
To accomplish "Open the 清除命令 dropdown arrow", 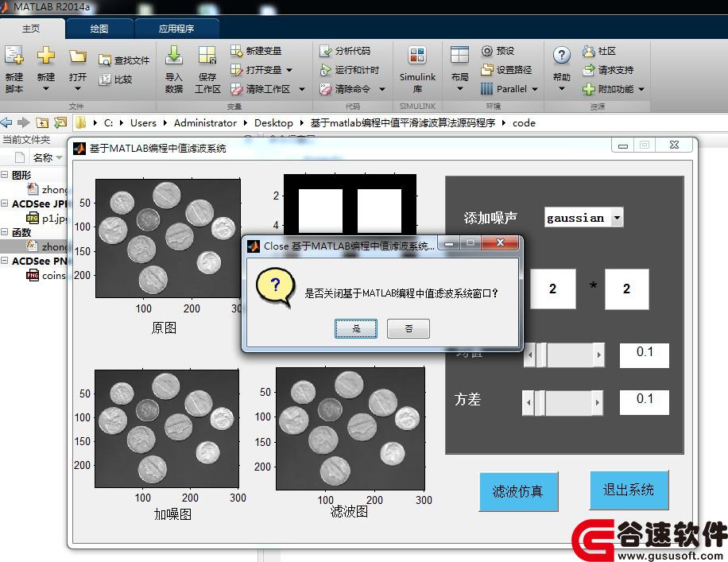I will tap(382, 89).
